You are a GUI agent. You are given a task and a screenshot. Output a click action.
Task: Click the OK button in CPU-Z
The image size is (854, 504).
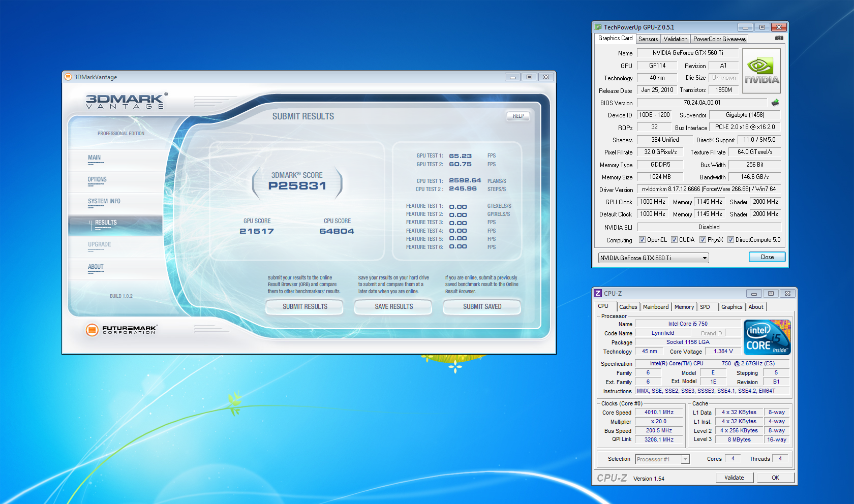[775, 478]
